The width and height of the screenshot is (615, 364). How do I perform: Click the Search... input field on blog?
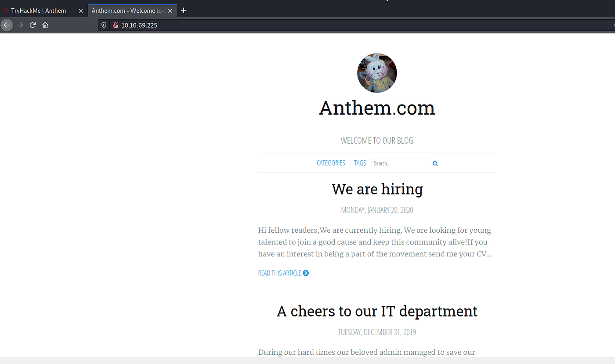[400, 163]
